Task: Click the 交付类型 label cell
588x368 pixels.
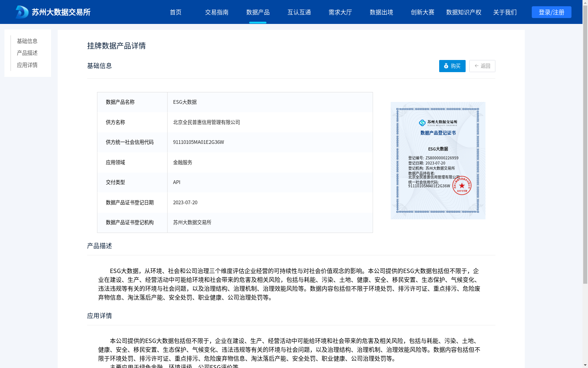Action: tap(132, 182)
